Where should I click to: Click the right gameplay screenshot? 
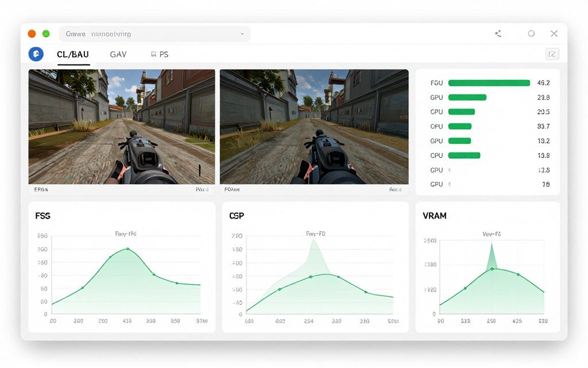(x=314, y=126)
